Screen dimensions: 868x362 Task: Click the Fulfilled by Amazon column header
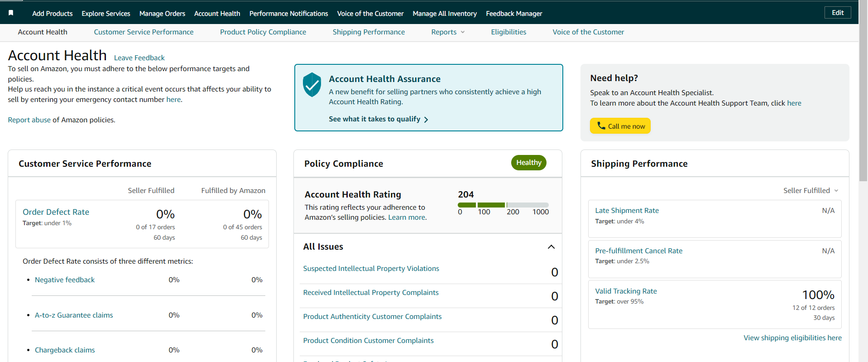(x=233, y=191)
